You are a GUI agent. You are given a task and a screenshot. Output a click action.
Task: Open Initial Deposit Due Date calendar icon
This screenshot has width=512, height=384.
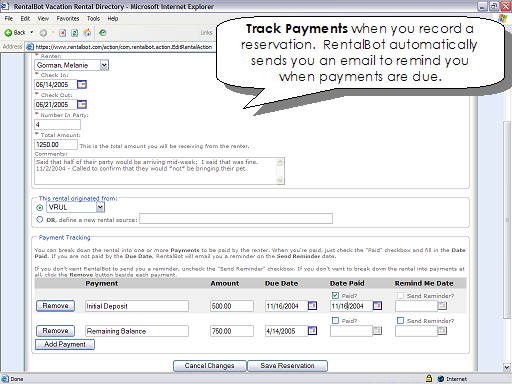click(312, 306)
